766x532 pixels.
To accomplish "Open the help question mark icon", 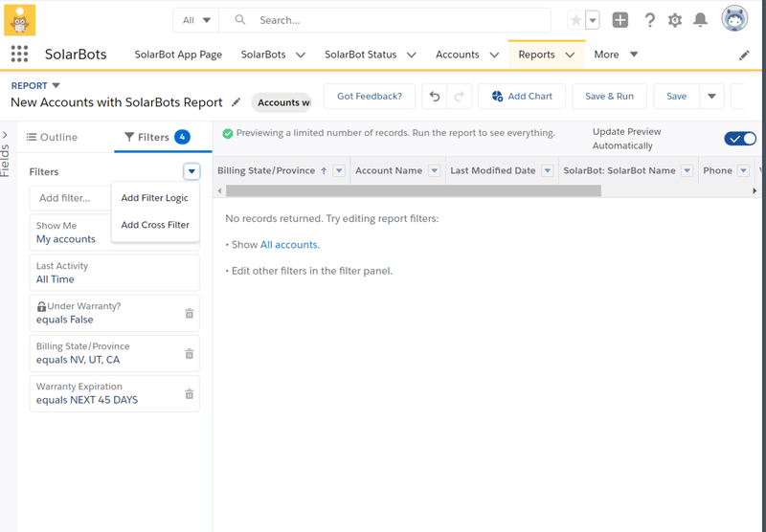I will [649, 20].
